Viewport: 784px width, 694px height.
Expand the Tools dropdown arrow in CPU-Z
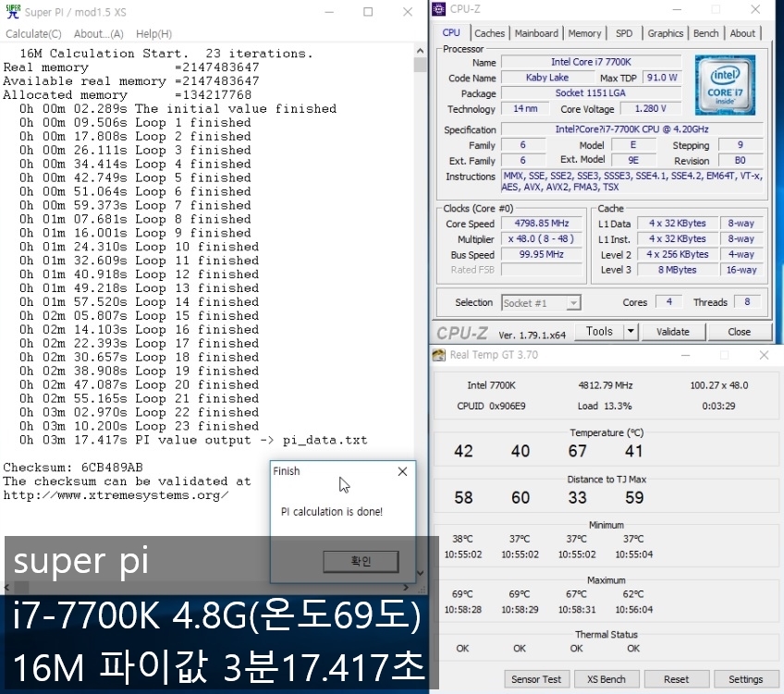(x=631, y=331)
